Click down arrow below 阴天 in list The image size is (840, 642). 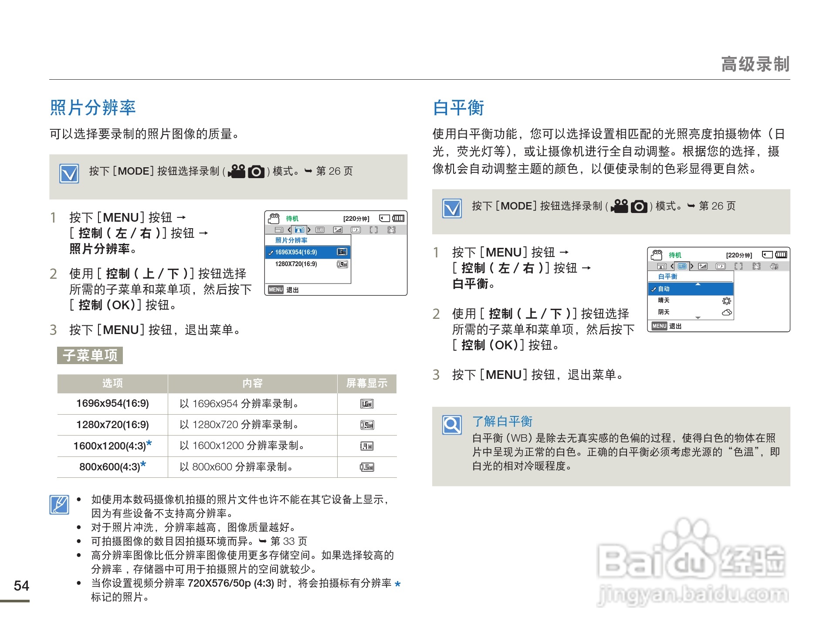(x=698, y=318)
